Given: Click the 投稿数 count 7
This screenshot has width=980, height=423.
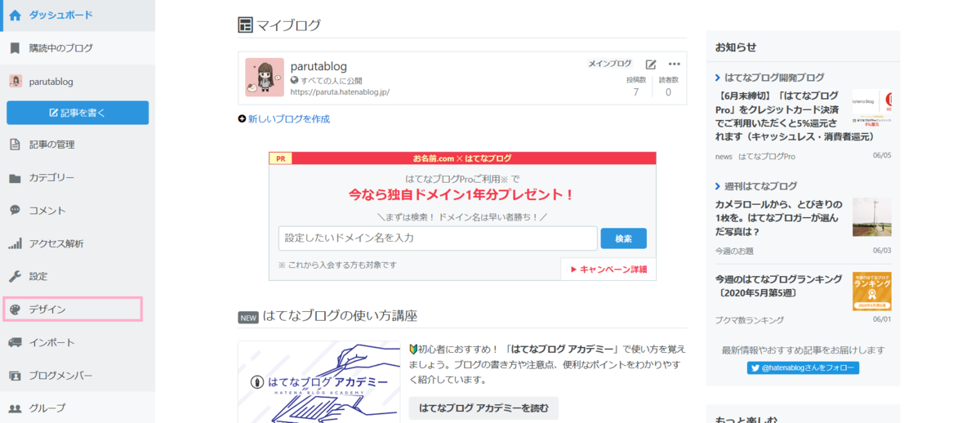Looking at the screenshot, I should pos(636,92).
